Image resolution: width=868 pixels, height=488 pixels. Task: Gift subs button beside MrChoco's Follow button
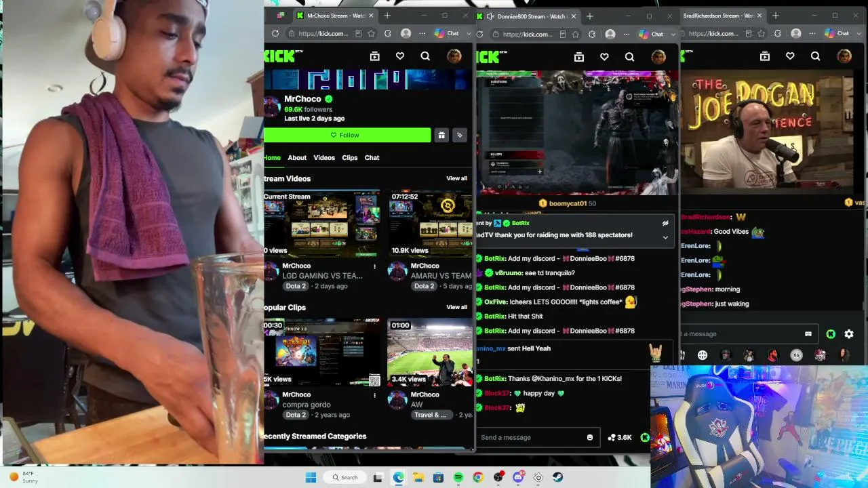click(441, 135)
